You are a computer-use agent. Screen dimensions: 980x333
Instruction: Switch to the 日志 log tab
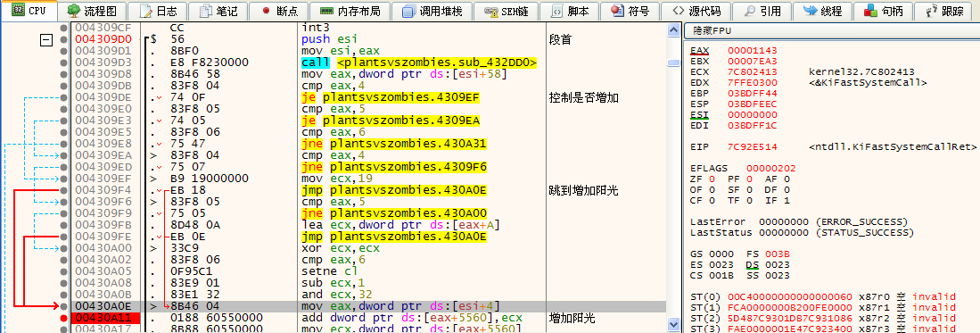(x=158, y=11)
